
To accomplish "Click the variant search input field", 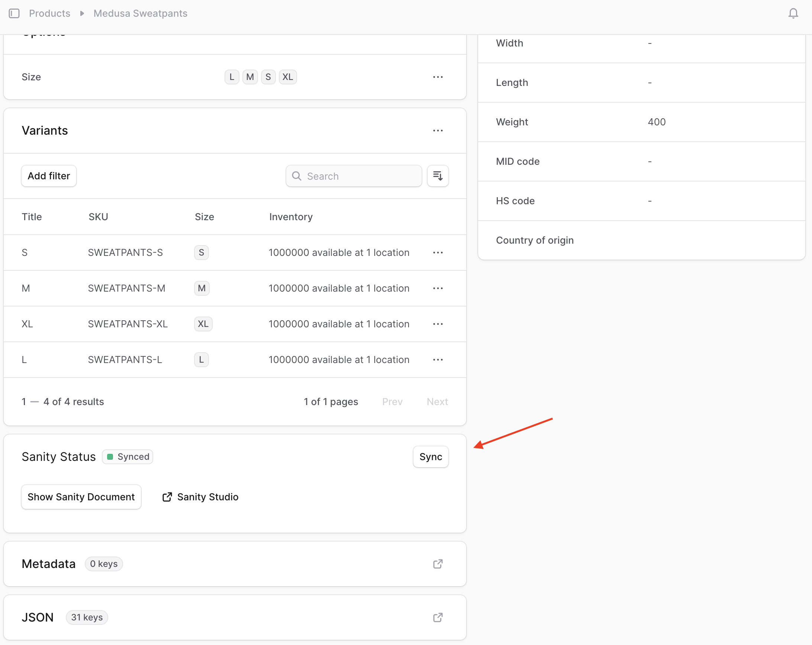I will [353, 176].
